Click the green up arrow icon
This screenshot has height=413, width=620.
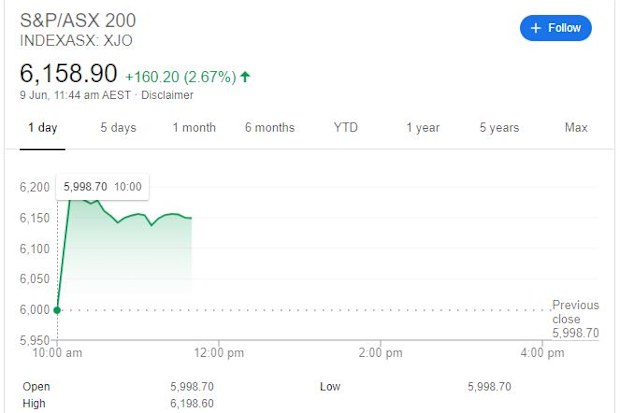tap(245, 76)
